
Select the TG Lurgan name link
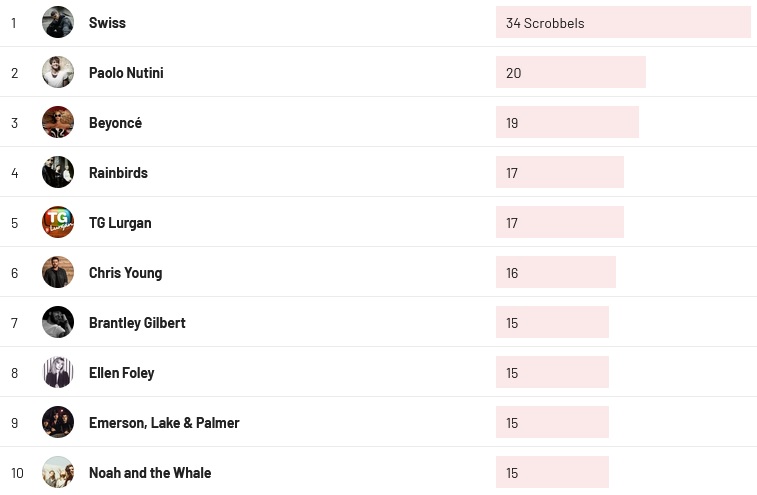coord(120,223)
